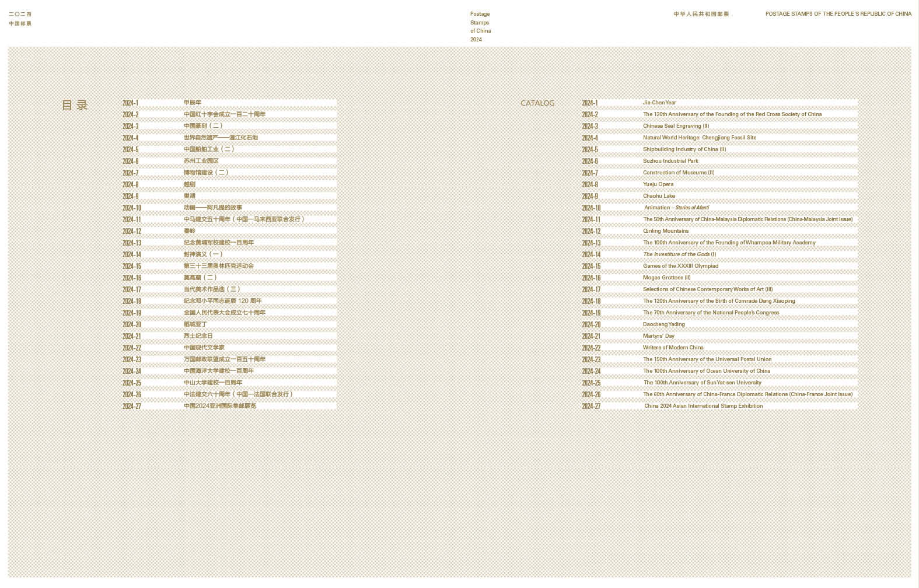Select the Chinese entry '烈士纪念日'

coord(198,336)
